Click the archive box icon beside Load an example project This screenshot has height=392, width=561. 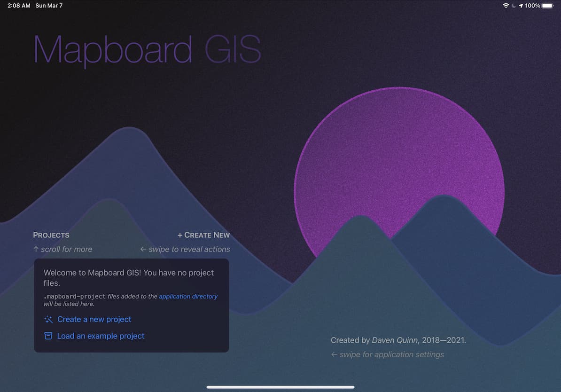(48, 336)
